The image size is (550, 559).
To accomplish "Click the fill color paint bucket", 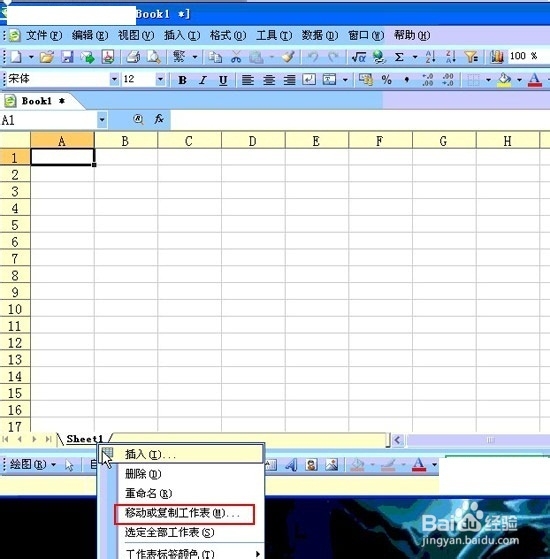I will point(504,80).
